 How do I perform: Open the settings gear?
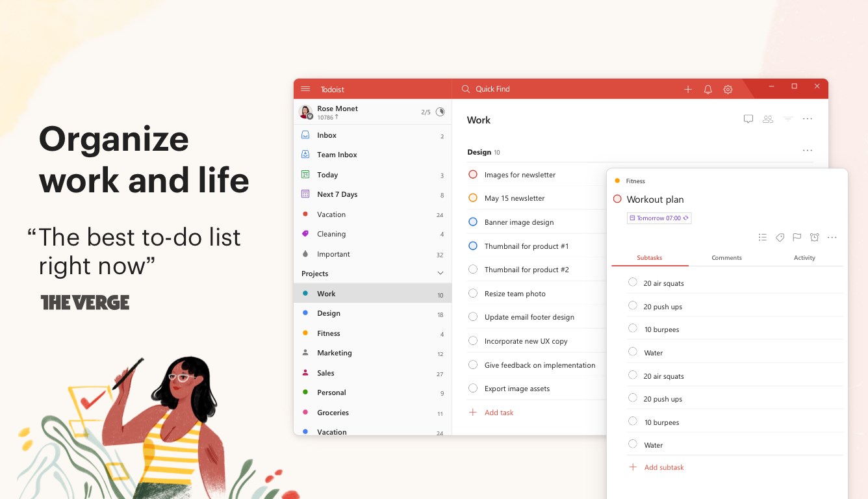tap(728, 90)
